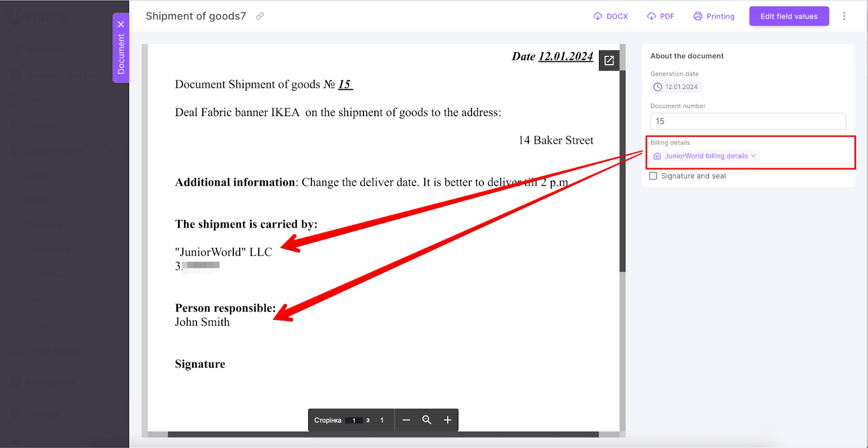The width and height of the screenshot is (868, 448).
Task: Click the vertical Document panel label
Action: 121,54
